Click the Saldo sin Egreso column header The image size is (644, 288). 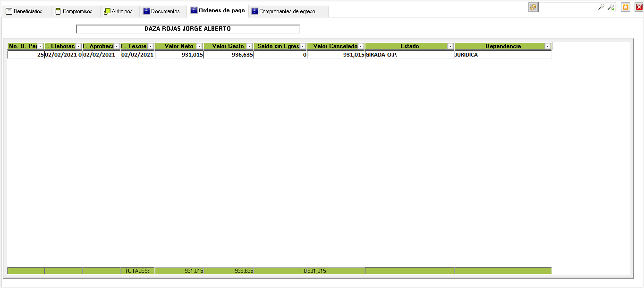(278, 46)
